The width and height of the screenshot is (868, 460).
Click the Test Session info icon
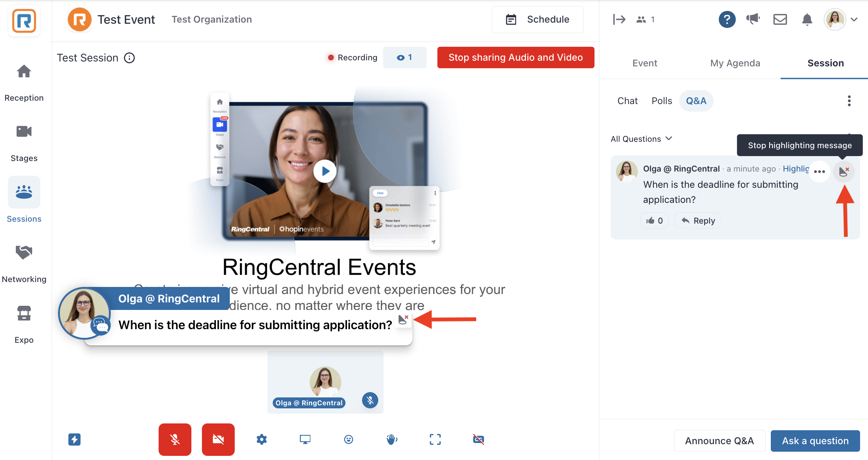[129, 58]
